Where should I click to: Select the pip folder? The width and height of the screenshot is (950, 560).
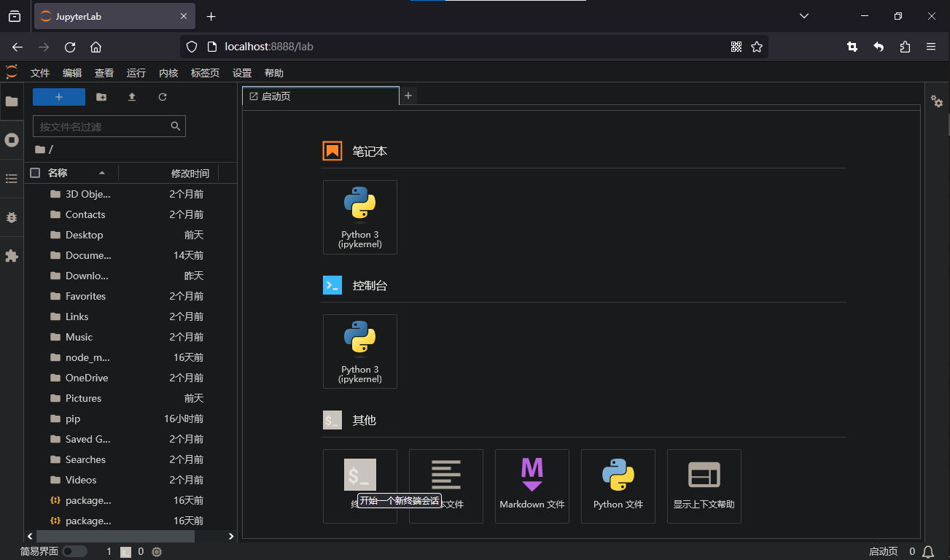pos(131,419)
